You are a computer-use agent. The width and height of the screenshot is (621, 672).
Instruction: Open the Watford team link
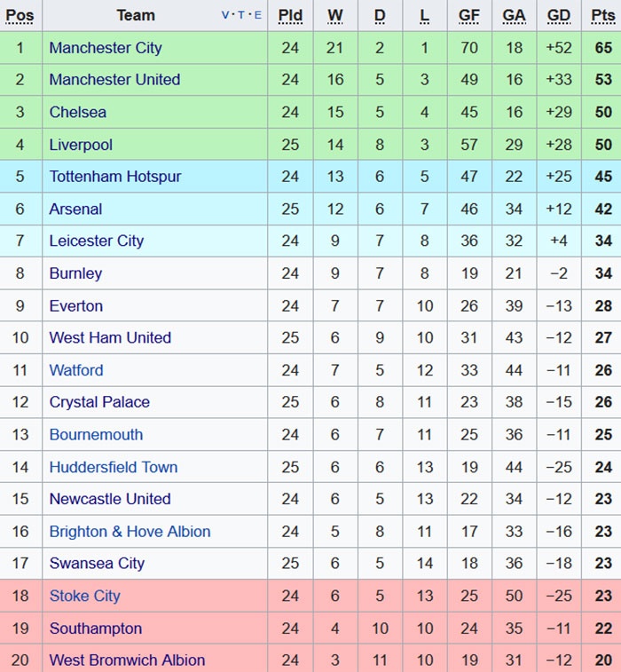76,370
